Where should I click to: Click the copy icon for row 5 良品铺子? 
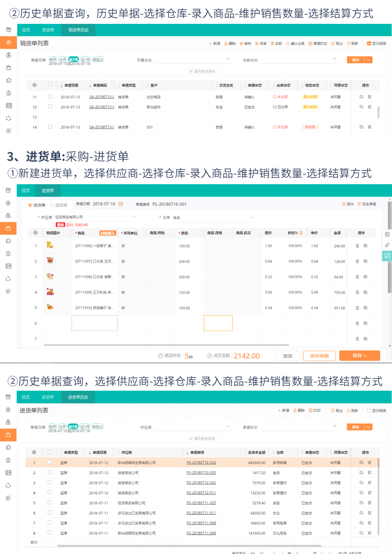[366, 308]
